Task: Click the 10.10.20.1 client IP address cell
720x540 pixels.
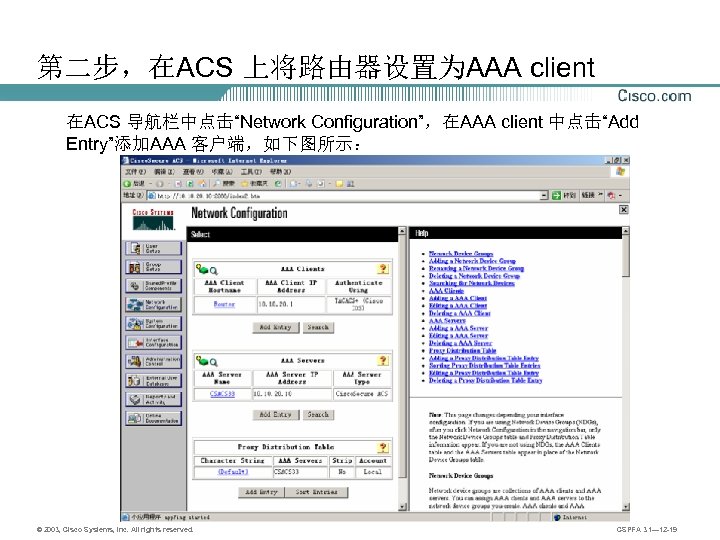Action: (x=291, y=304)
